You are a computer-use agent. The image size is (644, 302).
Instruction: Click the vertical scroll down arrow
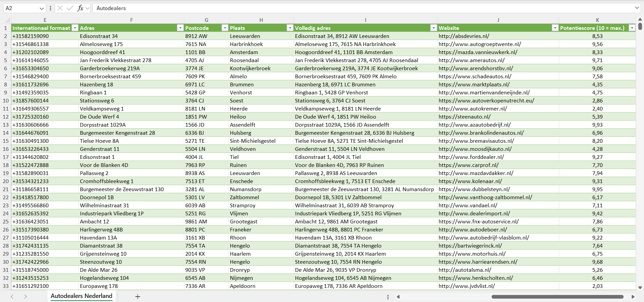pyautogui.click(x=640, y=288)
